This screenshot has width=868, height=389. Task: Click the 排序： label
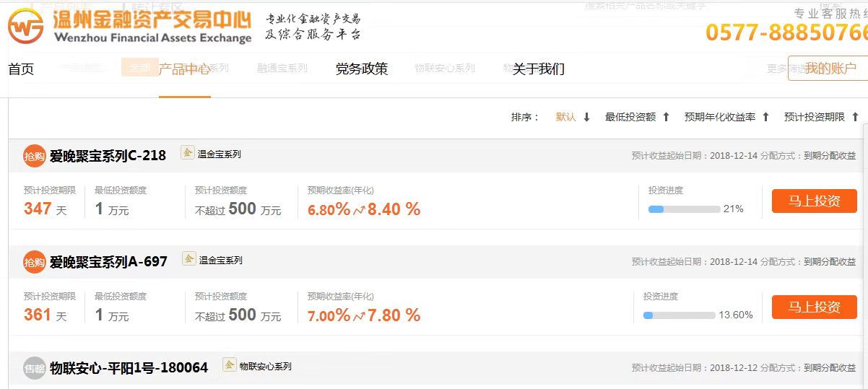coord(525,117)
